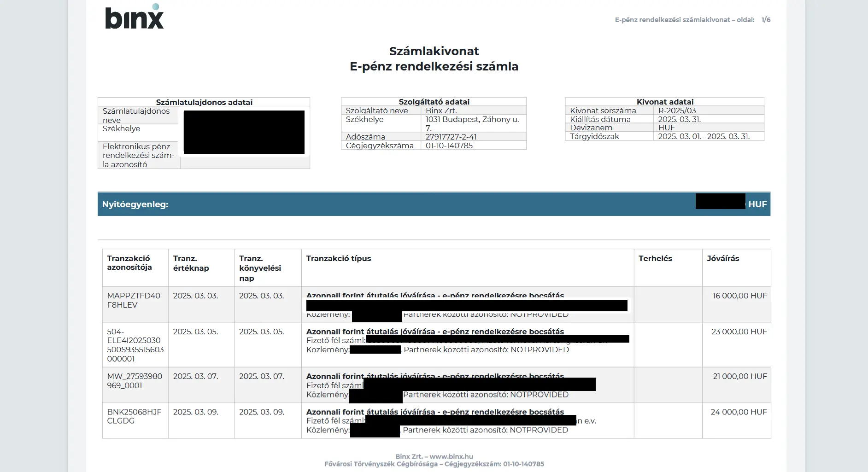Click the Devizanem HUF value

(667, 128)
